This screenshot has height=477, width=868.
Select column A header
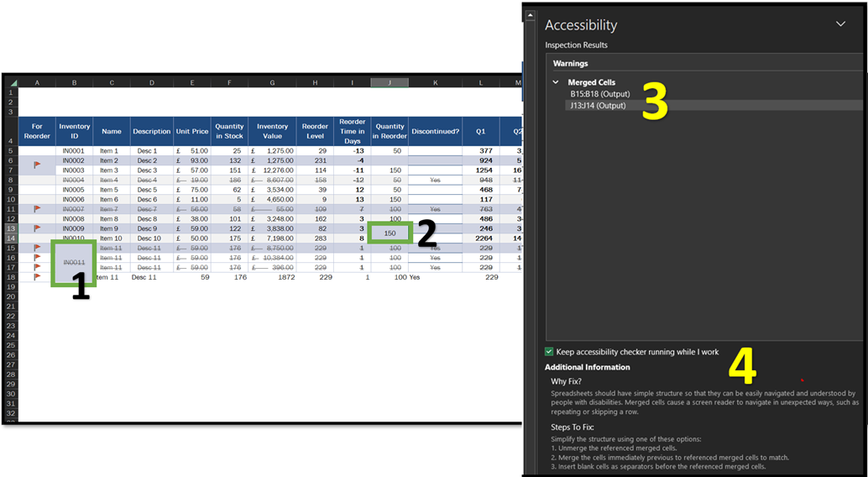[37, 83]
